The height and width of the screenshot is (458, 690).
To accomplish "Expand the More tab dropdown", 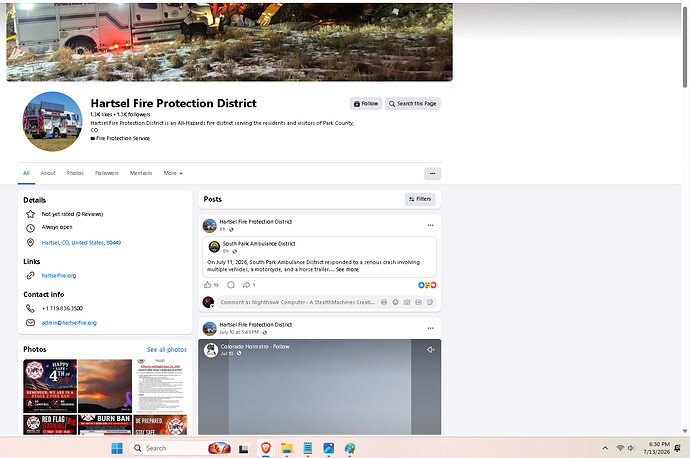I will (x=173, y=173).
